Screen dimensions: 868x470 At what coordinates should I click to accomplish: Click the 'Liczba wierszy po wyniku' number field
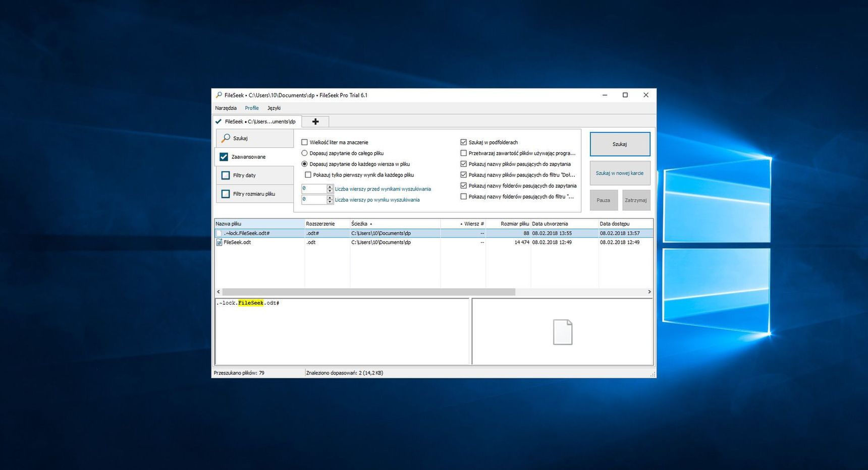pos(314,200)
